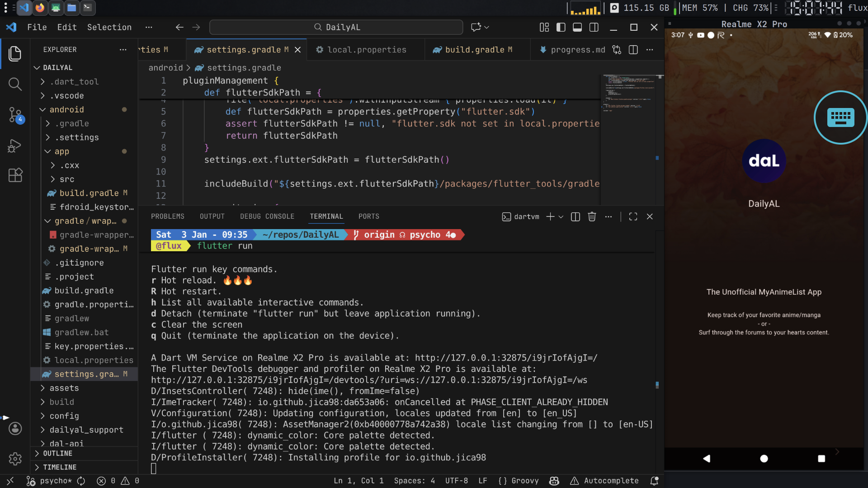This screenshot has width=868, height=488.
Task: Open the Search view in activity bar
Action: click(x=15, y=84)
